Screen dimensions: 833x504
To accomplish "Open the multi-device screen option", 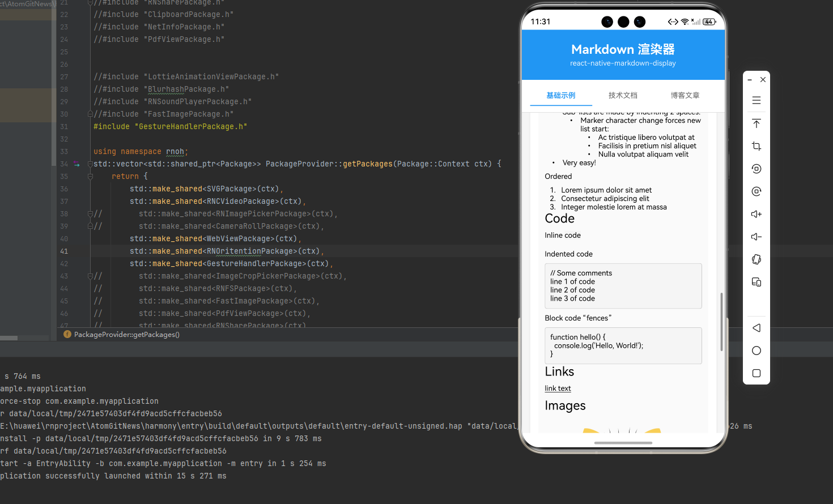I will click(x=756, y=282).
